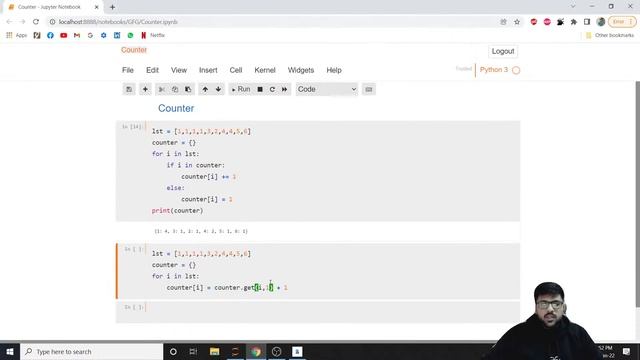Open the LinkedIn bookmark
This screenshot has height=360, width=640.
(x=117, y=36)
